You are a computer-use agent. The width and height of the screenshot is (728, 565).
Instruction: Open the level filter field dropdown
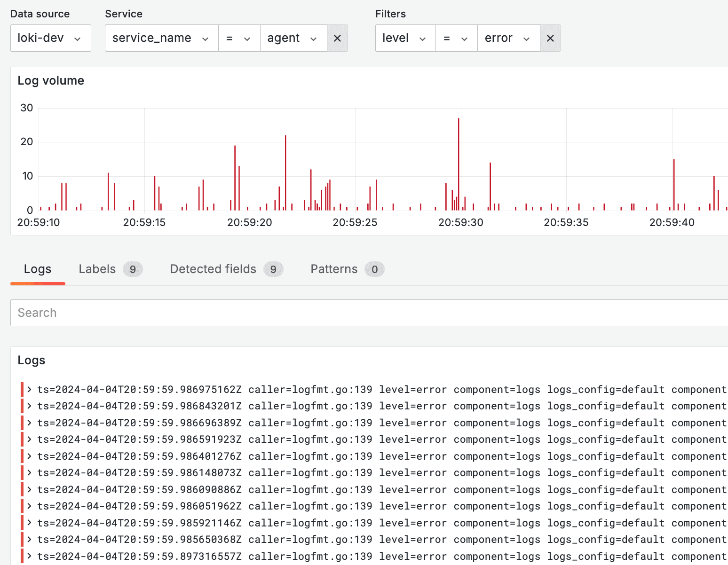[404, 38]
